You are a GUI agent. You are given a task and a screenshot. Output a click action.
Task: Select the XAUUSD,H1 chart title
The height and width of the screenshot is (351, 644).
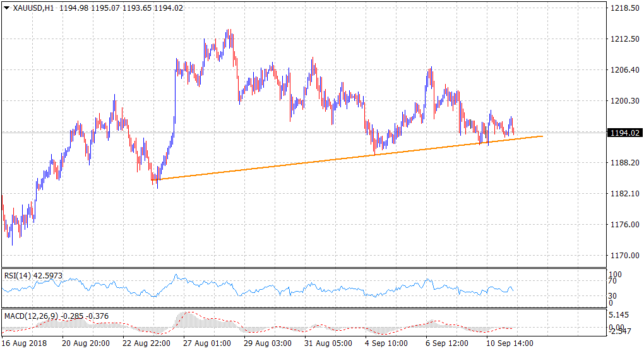point(33,7)
